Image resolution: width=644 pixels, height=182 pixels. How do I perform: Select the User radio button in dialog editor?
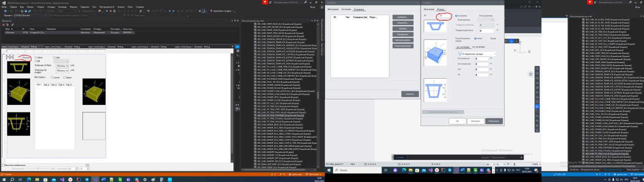click(x=54, y=57)
